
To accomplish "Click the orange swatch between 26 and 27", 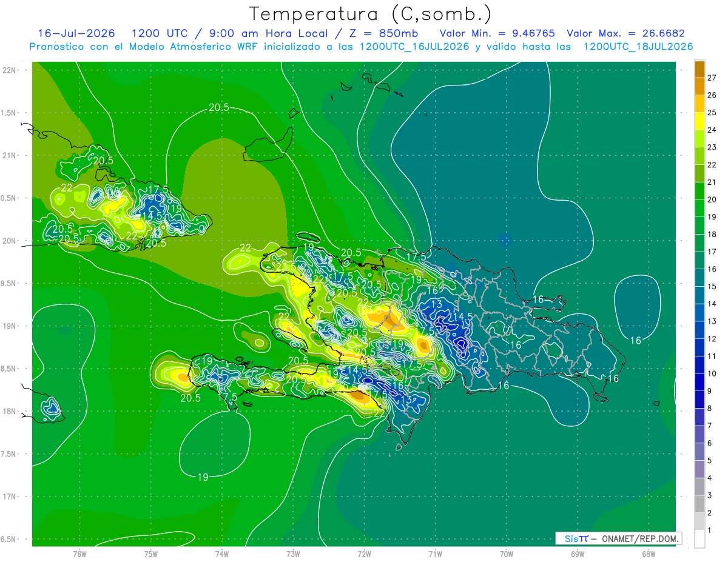I will [699, 86].
